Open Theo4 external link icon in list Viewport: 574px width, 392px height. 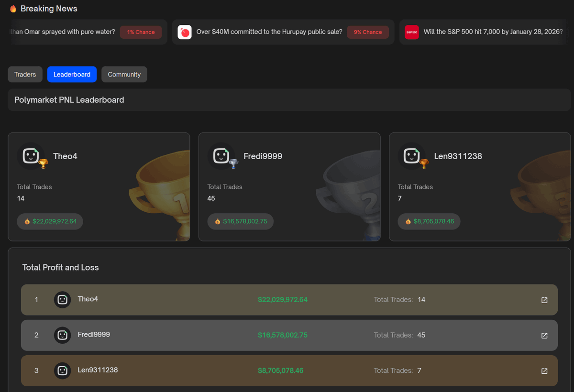pos(544,300)
